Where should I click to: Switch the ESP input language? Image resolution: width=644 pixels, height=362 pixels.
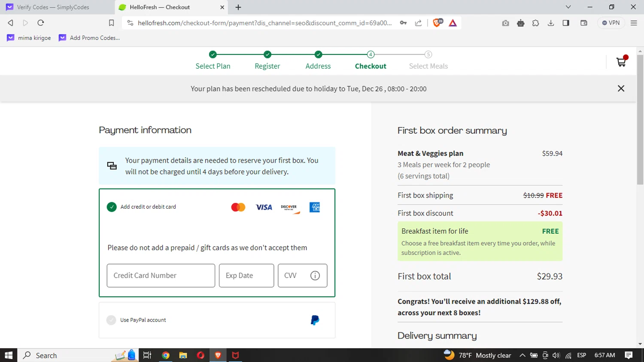click(582, 355)
